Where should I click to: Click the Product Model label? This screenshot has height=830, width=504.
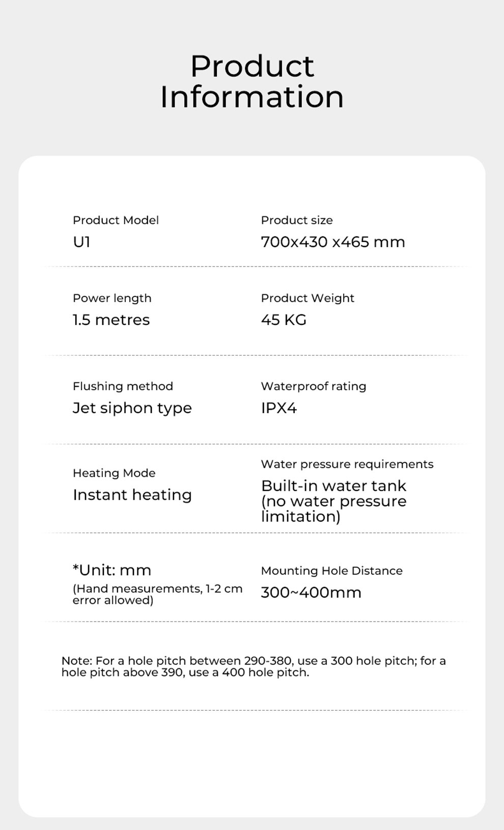pyautogui.click(x=116, y=220)
